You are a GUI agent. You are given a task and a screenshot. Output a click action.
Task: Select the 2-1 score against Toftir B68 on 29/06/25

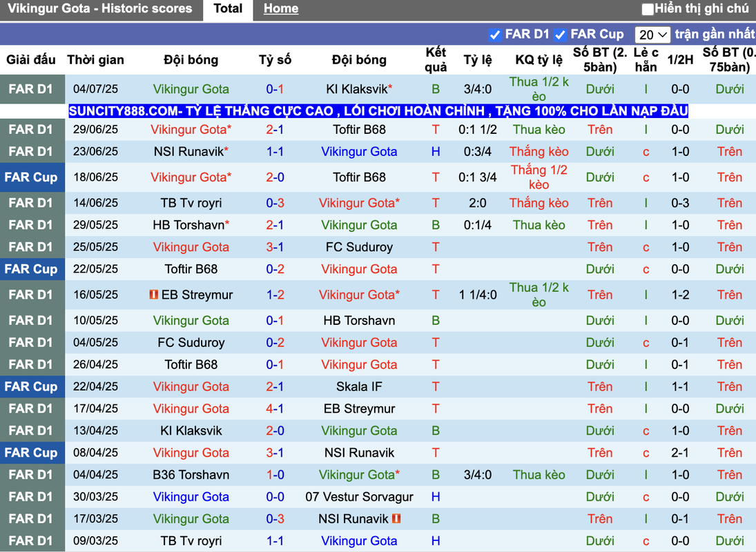click(x=275, y=130)
